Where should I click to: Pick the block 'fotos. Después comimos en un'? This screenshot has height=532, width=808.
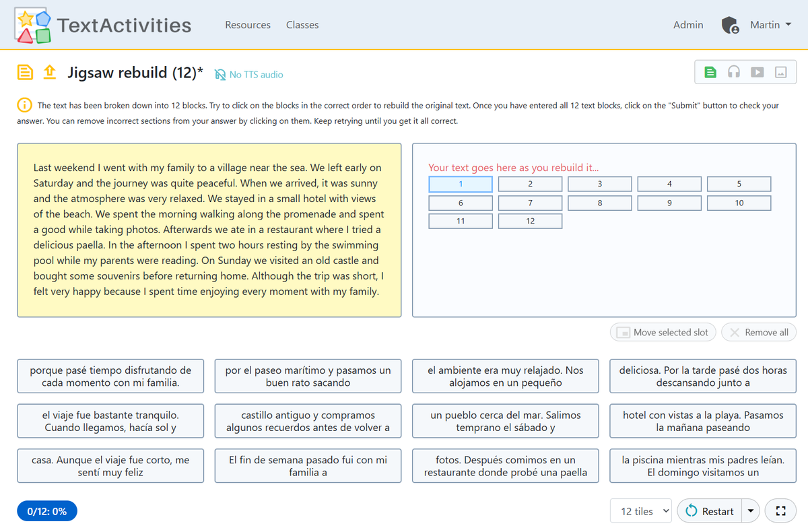coord(506,466)
